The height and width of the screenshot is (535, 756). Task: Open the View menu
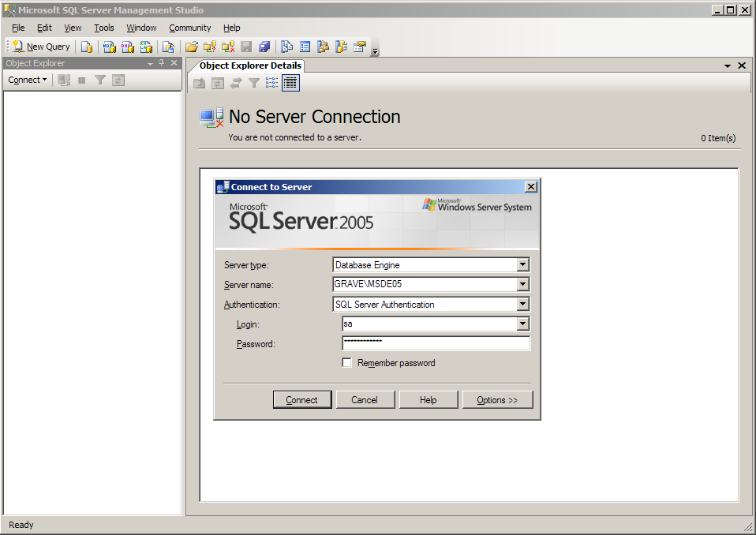tap(73, 28)
